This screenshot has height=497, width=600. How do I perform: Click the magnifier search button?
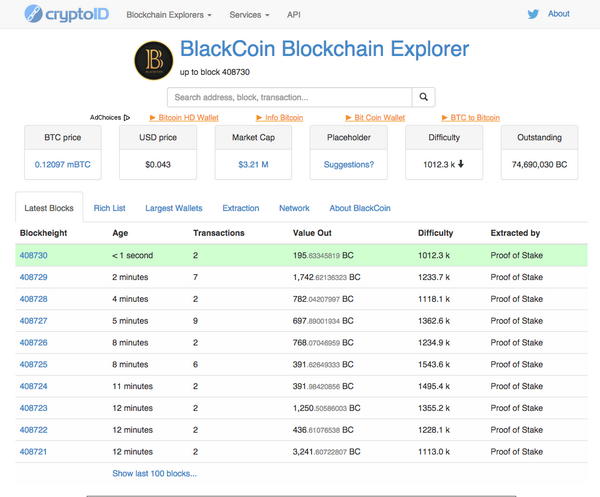point(424,97)
